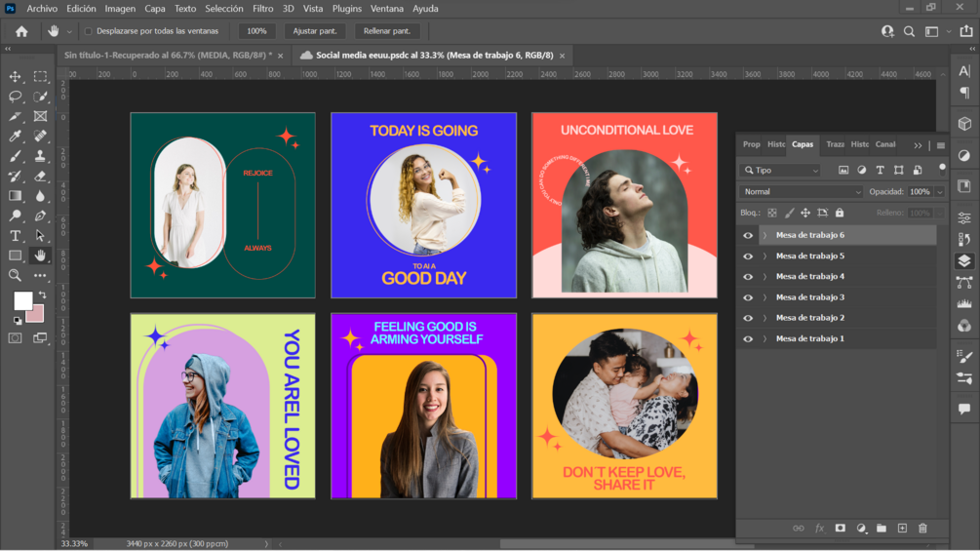Enable Desplazarse por todas las ventanas checkbox

point(88,31)
